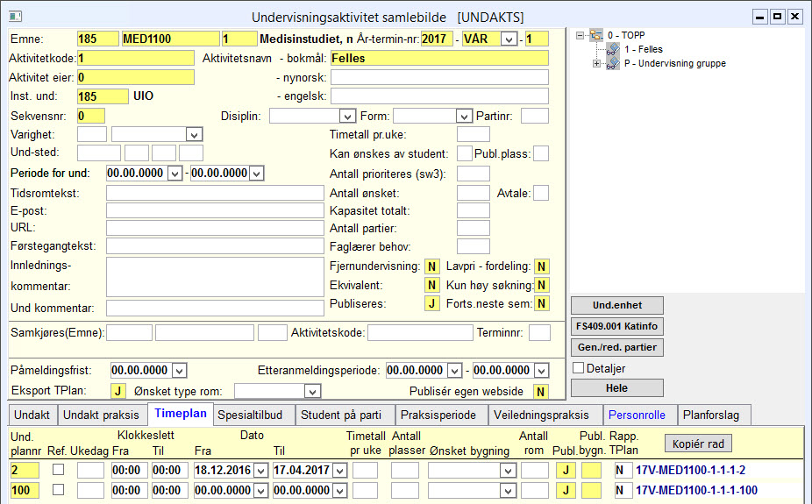Open the Påmeldingsfrist date dropdown
This screenshot has width=812, height=504.
click(x=179, y=371)
